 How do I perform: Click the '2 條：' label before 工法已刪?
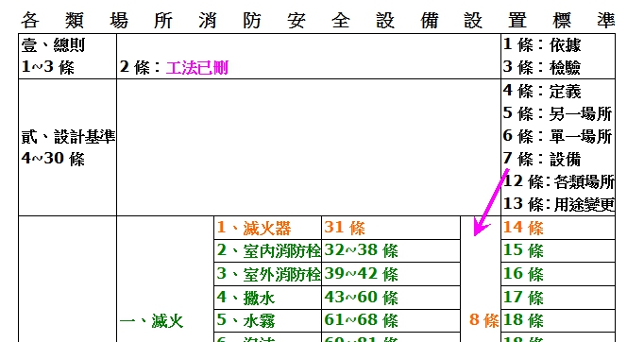click(141, 67)
